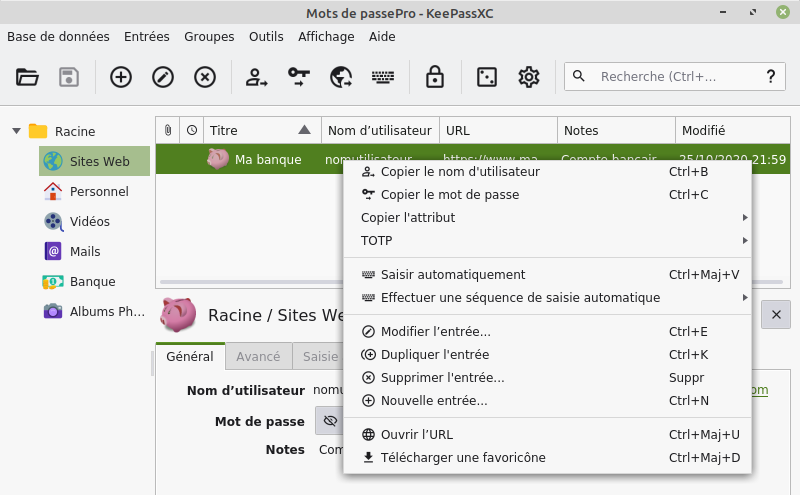Click the Ma banque piggy bank entry icon
The width and height of the screenshot is (800, 495).
(x=218, y=159)
